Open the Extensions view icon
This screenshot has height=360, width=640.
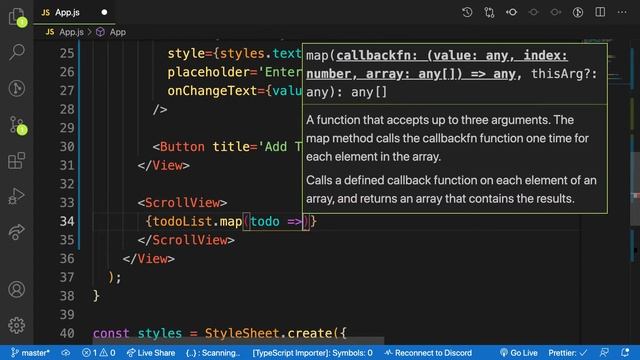17,160
